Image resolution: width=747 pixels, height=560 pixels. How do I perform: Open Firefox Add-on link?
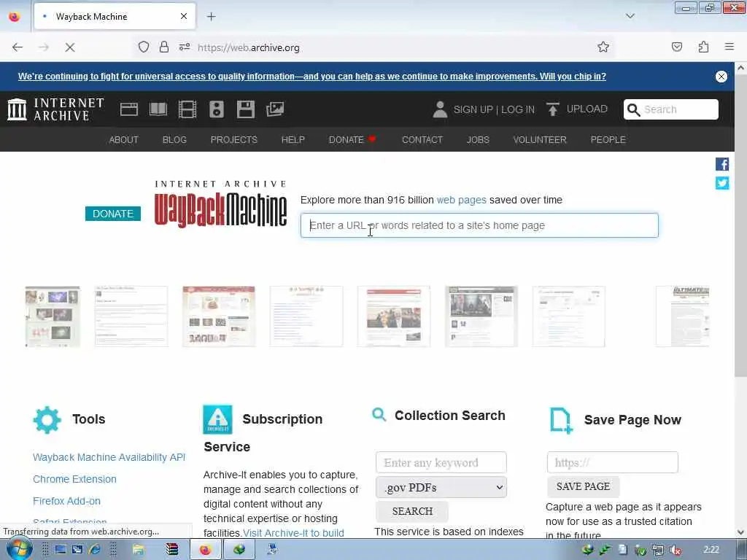click(x=66, y=501)
